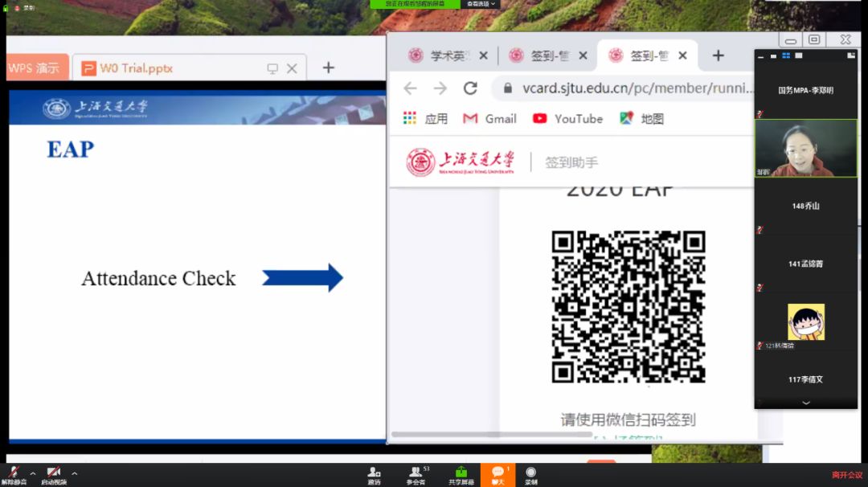Screen dimensions: 868x487
Task: Open a new browser tab with plus
Action: 718,55
